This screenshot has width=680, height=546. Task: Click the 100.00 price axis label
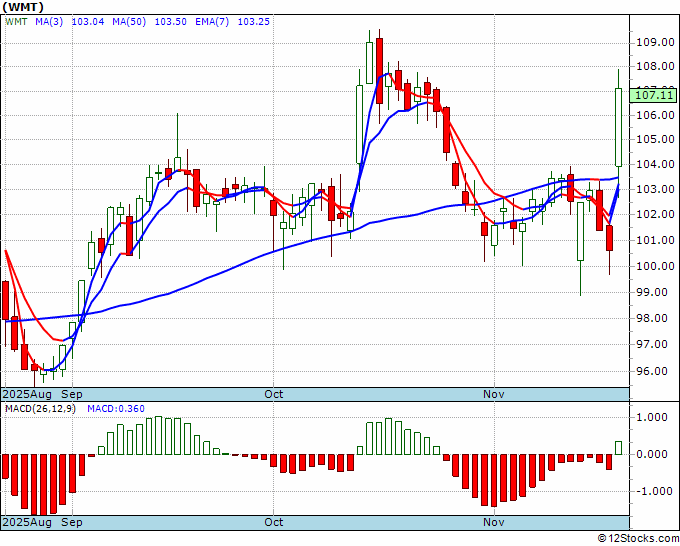[x=655, y=266]
